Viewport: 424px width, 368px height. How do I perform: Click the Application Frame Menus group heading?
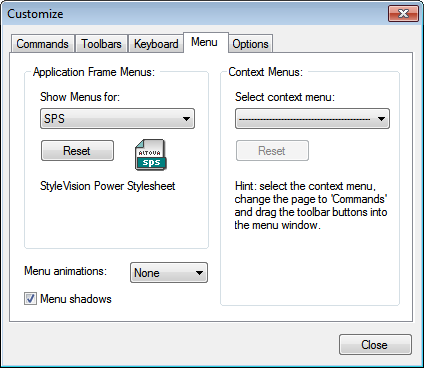click(94, 72)
